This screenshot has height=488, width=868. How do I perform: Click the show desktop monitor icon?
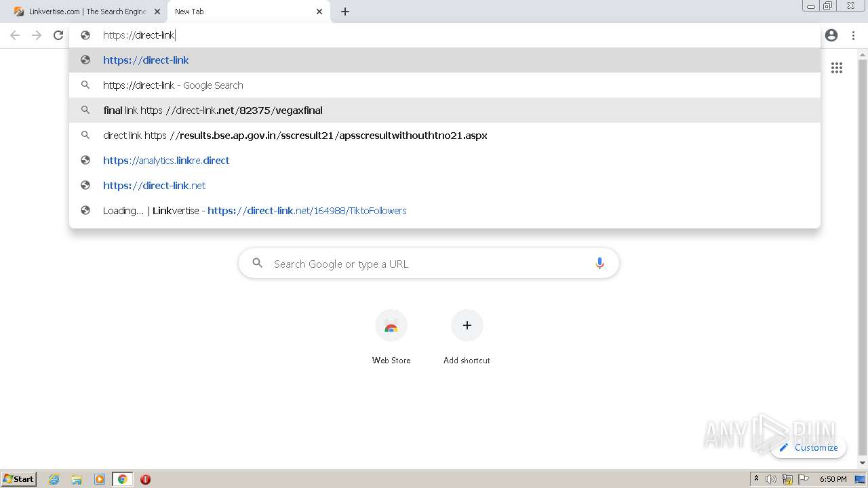pyautogui.click(x=860, y=479)
